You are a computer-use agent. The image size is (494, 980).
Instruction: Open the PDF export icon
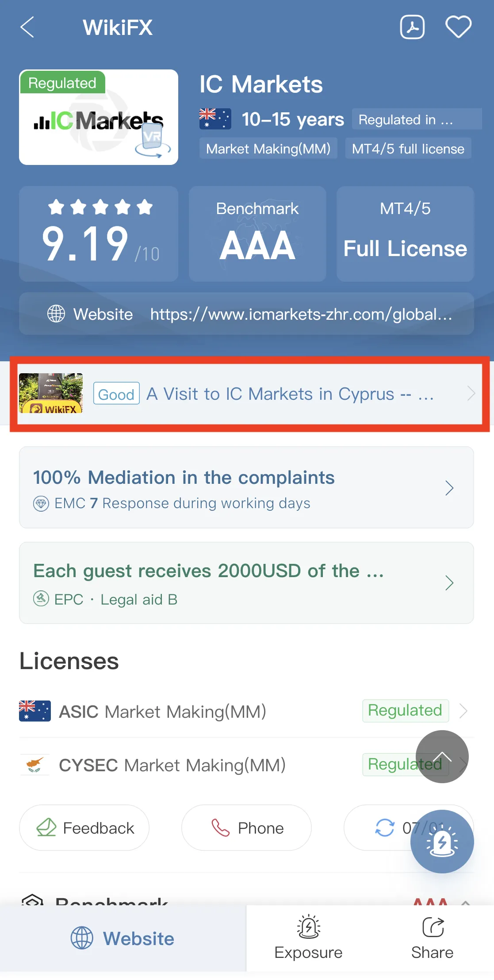412,27
